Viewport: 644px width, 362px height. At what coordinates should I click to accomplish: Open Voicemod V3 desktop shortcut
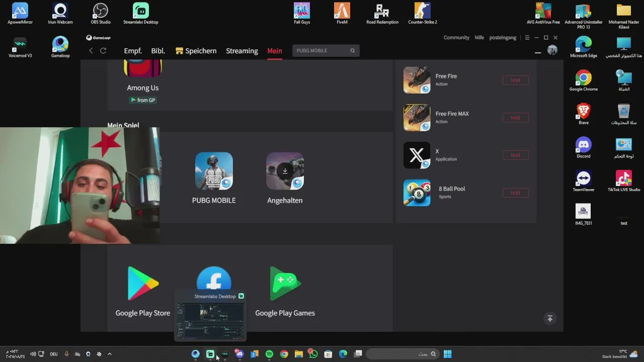pos(20,47)
